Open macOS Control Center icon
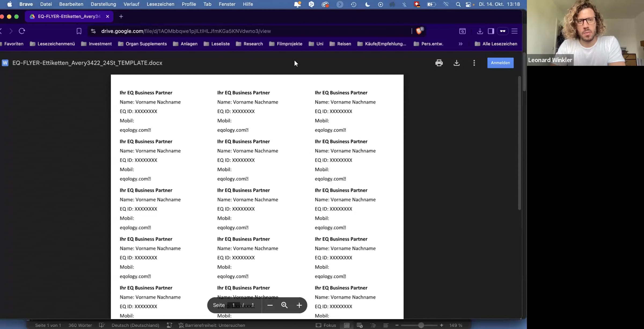The height and width of the screenshot is (329, 644). (468, 4)
